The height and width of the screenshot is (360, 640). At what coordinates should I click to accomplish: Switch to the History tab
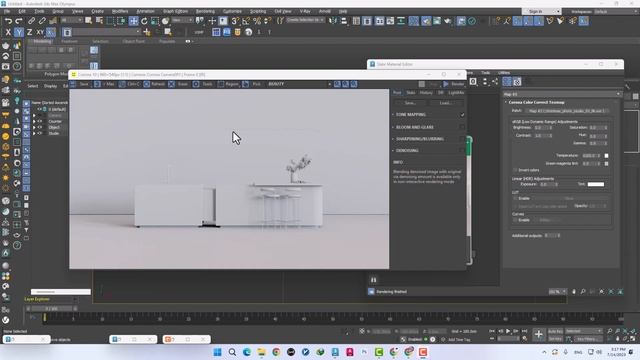426,93
